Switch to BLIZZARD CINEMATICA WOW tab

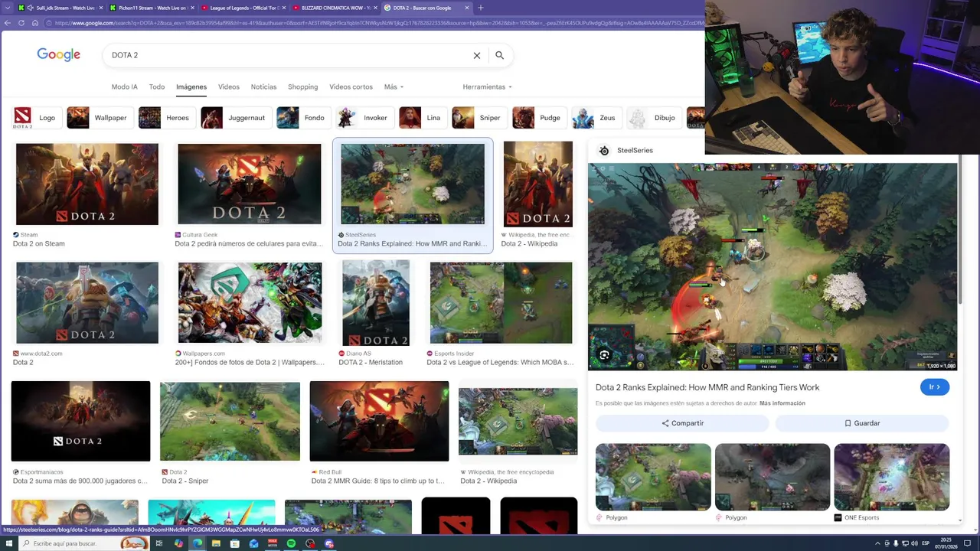tap(334, 8)
